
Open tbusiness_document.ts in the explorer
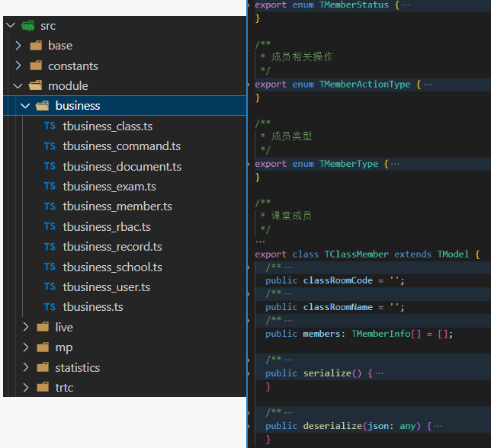coord(122,166)
